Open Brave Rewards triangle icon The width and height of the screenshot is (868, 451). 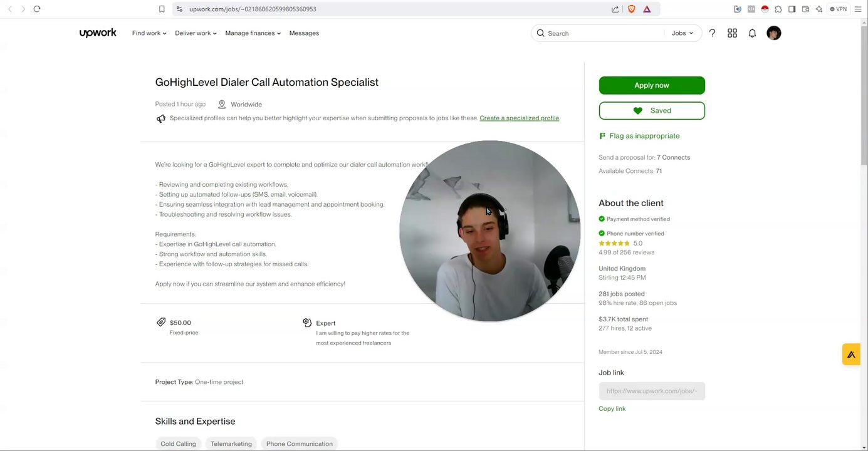click(x=647, y=9)
